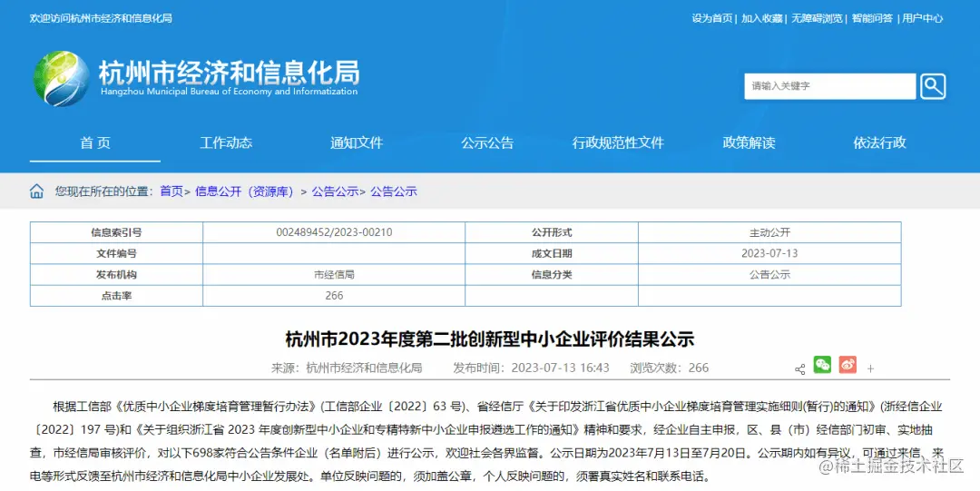Click the 设为首页 link
Screen dimensions: 980x491
click(712, 18)
